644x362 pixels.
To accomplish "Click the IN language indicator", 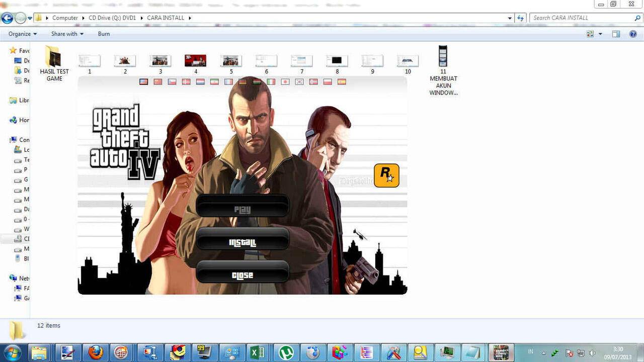I will (x=531, y=351).
